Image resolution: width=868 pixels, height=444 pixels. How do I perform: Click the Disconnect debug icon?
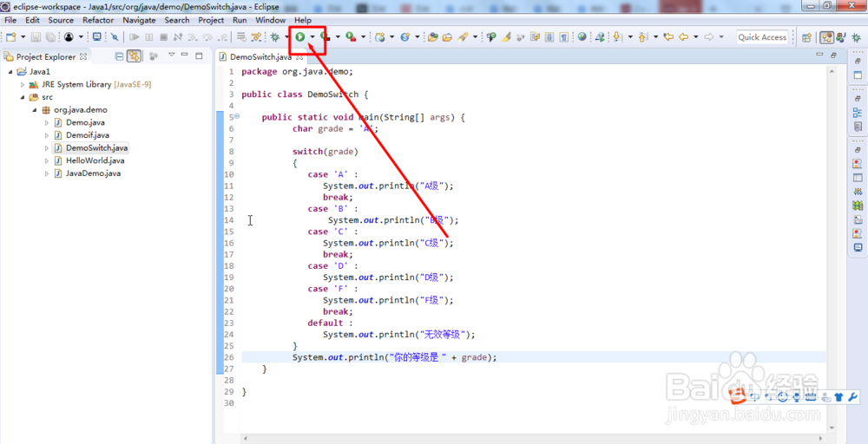(178, 37)
